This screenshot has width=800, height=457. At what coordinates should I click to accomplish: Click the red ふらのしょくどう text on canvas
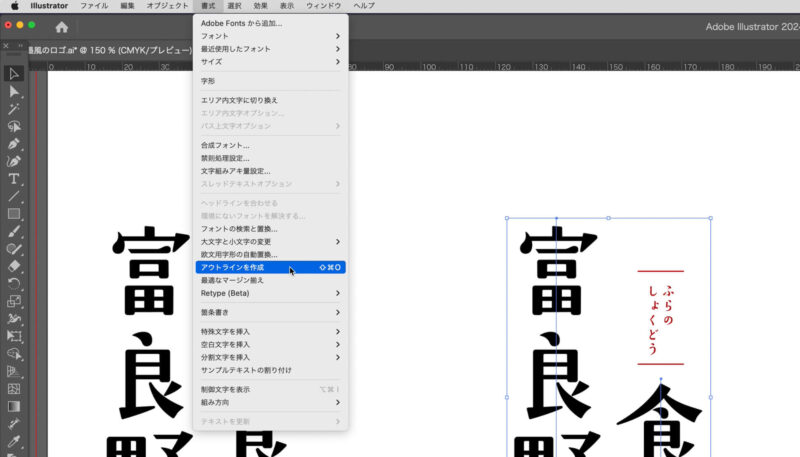click(x=661, y=318)
